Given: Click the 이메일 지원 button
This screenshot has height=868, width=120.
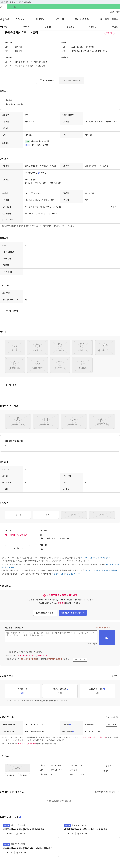Looking at the screenshot, I should pos(18,548).
